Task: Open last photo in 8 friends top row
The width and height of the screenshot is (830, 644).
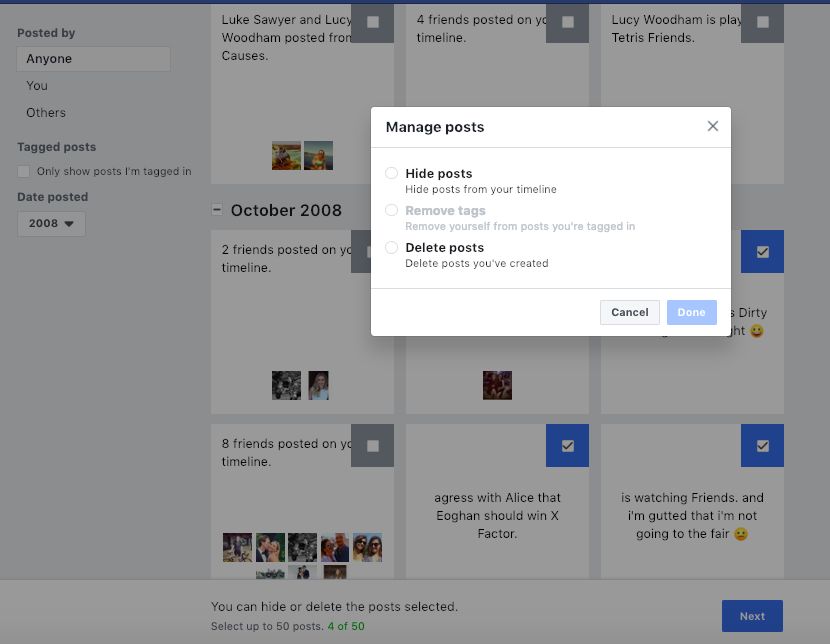Action: [x=367, y=547]
